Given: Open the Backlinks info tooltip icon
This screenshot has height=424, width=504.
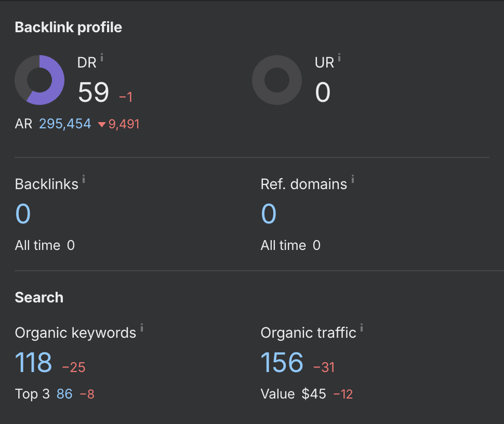Looking at the screenshot, I should click(84, 179).
